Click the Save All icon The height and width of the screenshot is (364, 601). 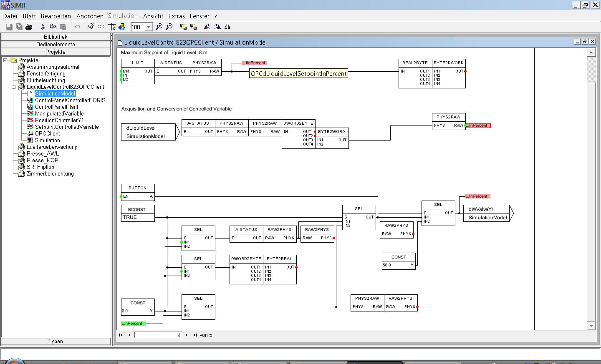19,27
